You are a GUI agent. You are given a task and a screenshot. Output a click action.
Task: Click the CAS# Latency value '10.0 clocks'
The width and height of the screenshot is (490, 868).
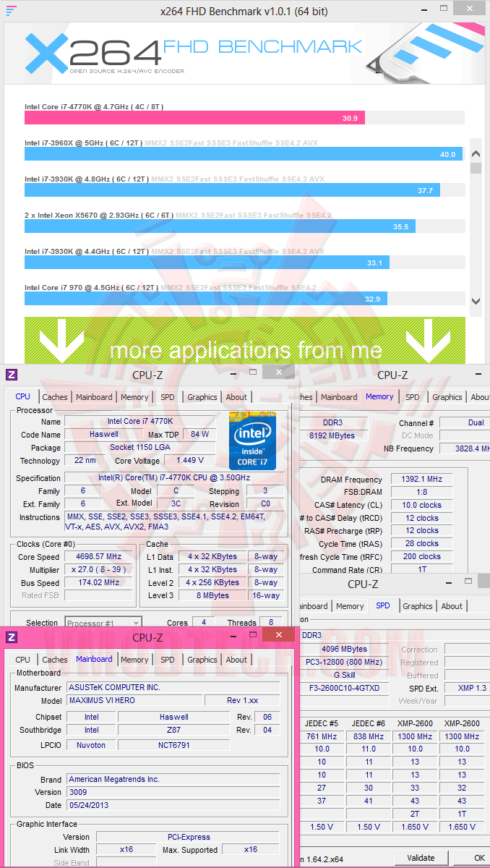pos(422,506)
